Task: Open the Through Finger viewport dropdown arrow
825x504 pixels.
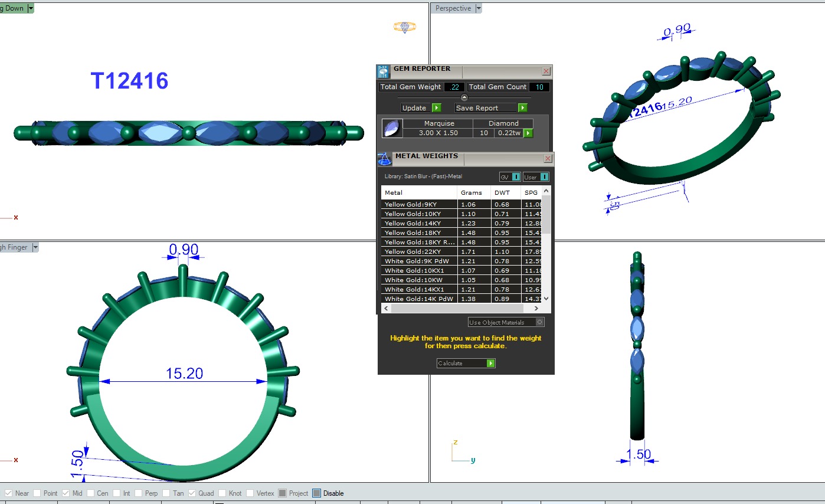Action: click(x=35, y=247)
